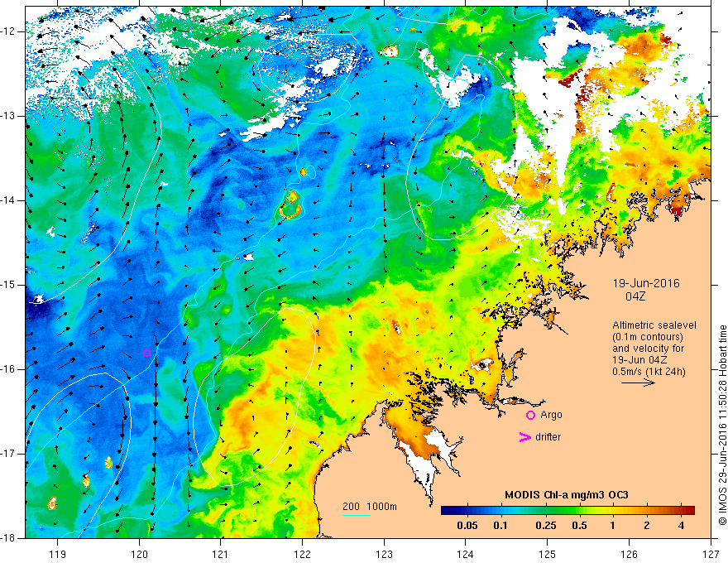Click the '121' longitude axis label
This screenshot has width=728, height=563.
coord(221,554)
